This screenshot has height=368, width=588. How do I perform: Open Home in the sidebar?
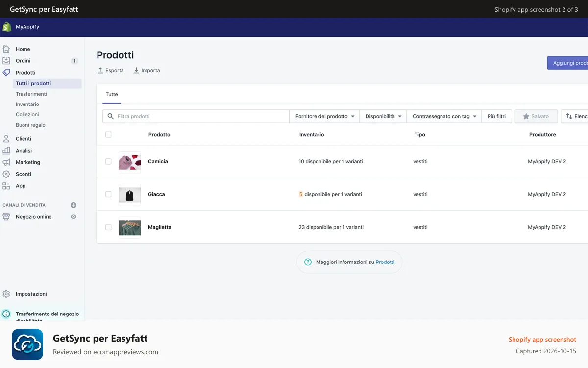click(x=23, y=49)
